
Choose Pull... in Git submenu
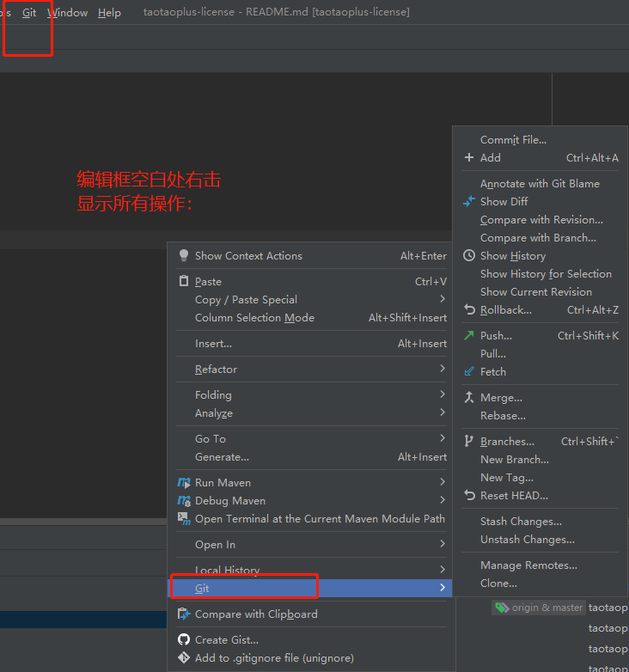point(492,353)
